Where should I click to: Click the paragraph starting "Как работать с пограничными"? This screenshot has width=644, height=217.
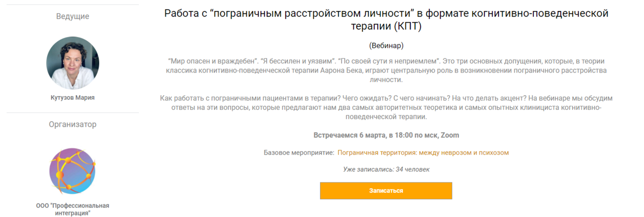(386, 107)
